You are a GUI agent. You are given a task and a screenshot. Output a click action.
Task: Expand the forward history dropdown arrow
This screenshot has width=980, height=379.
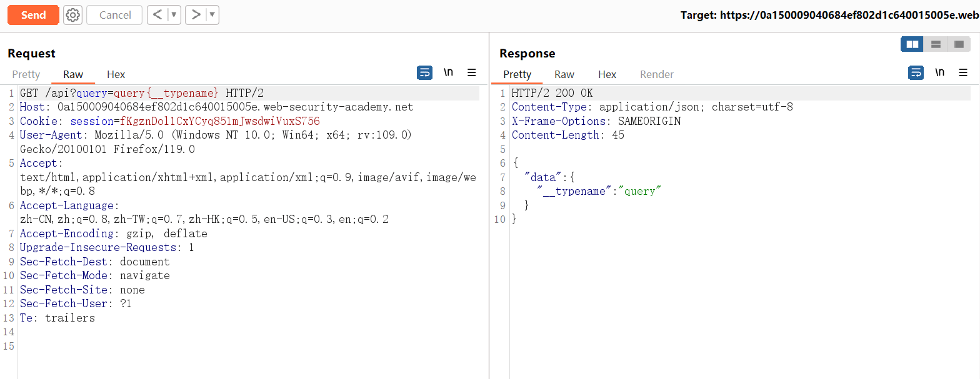(x=212, y=15)
